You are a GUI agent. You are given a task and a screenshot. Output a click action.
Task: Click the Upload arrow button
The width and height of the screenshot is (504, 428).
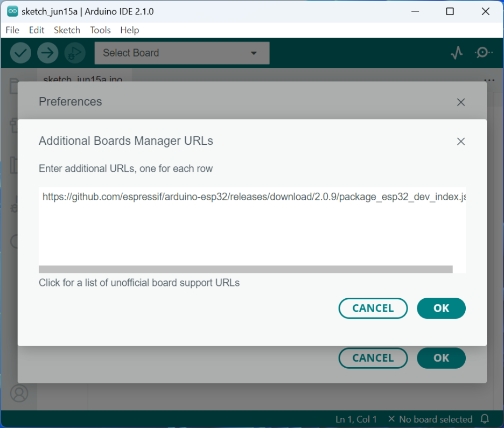coord(47,53)
